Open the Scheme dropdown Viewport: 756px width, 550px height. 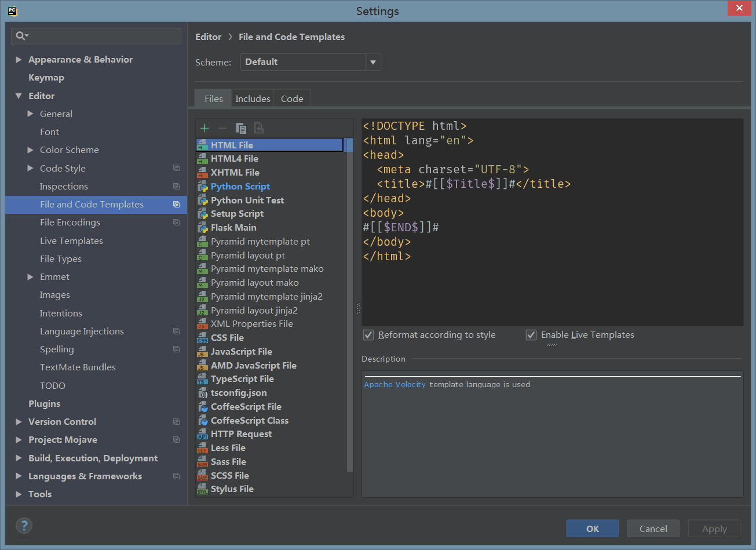point(373,62)
